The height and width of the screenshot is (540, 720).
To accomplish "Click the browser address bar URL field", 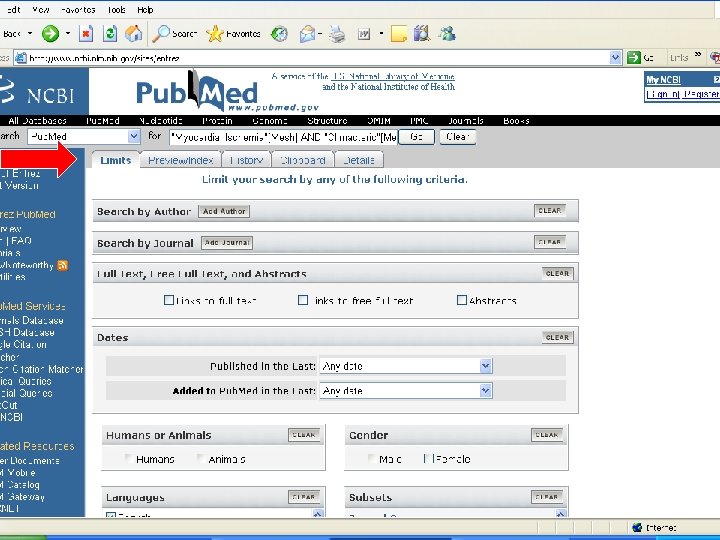I will [317, 58].
